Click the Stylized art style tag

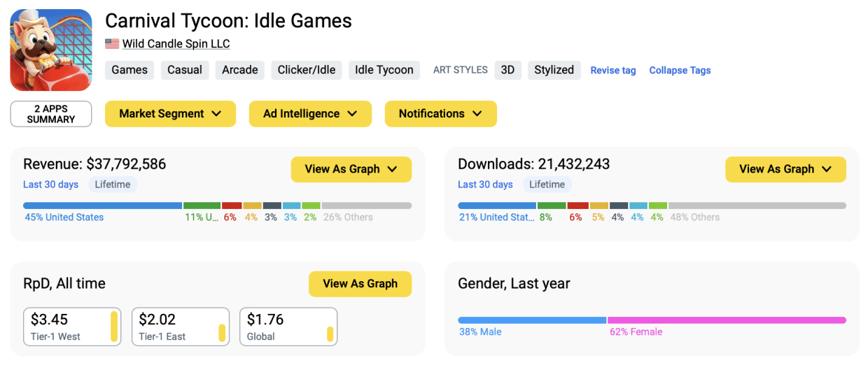pos(554,70)
